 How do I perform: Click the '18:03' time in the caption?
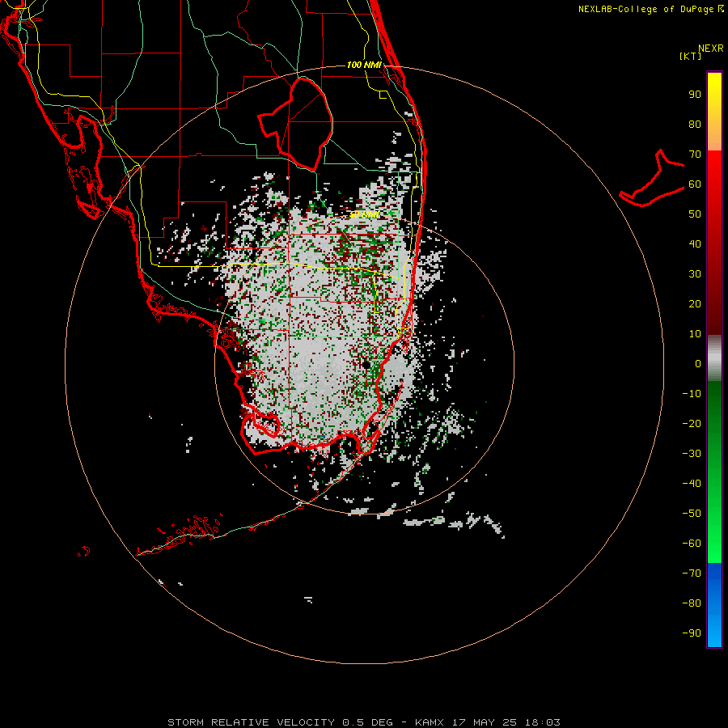tap(542, 722)
